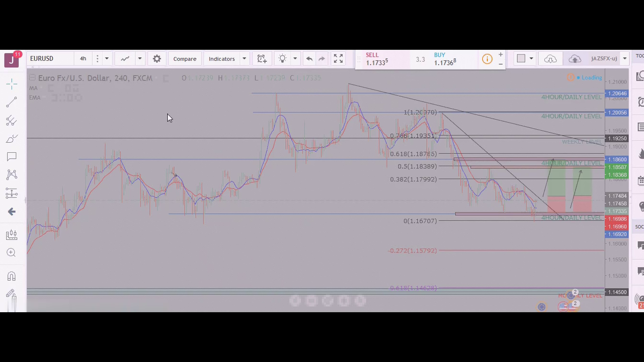Click the 0(1.16707) Fibonacci level label
The image size is (644, 362).
[x=420, y=221]
